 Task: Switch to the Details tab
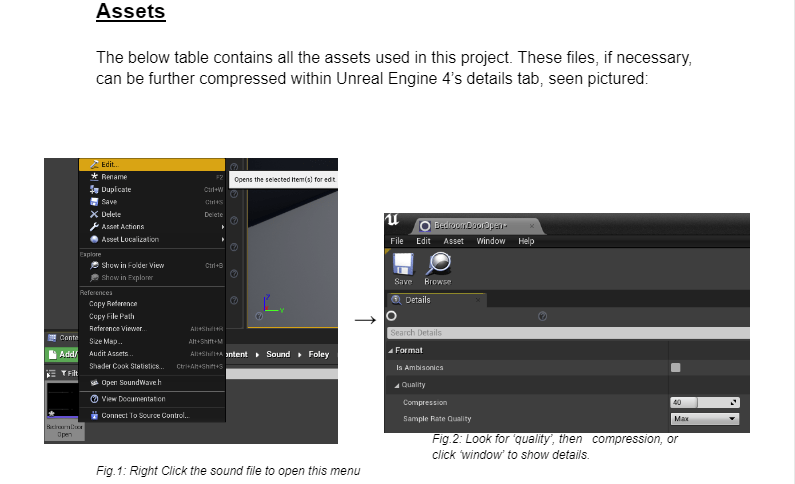click(417, 300)
